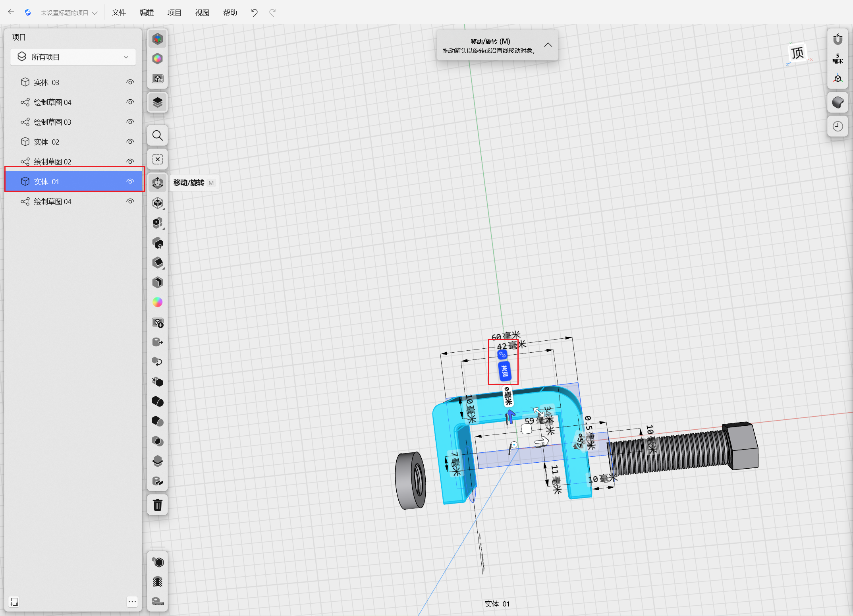
Task: Toggle visibility of 实体 02
Action: pyautogui.click(x=130, y=142)
